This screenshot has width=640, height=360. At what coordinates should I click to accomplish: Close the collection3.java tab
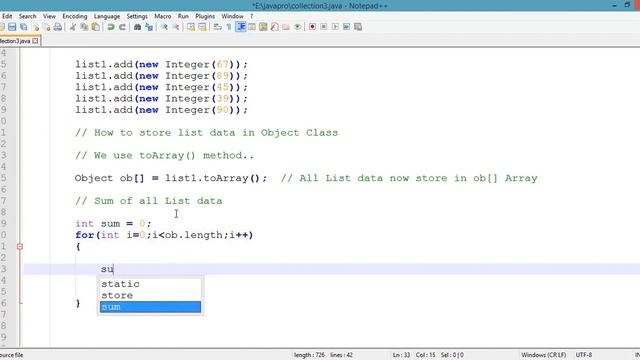(36, 41)
